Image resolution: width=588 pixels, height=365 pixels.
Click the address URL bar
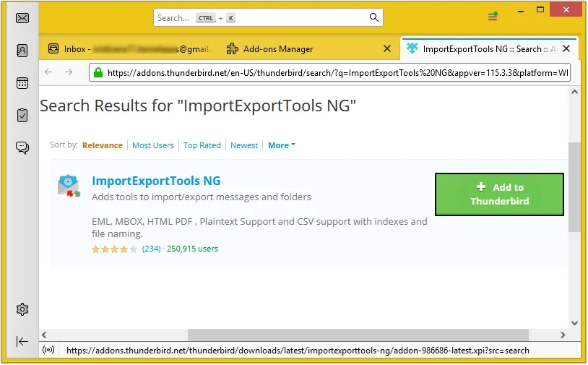pyautogui.click(x=332, y=72)
